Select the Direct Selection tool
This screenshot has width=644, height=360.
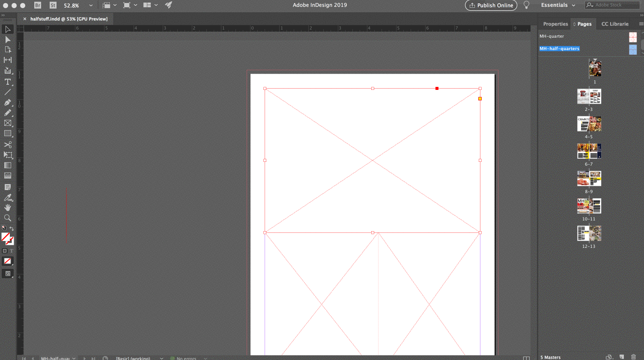[x=8, y=39]
